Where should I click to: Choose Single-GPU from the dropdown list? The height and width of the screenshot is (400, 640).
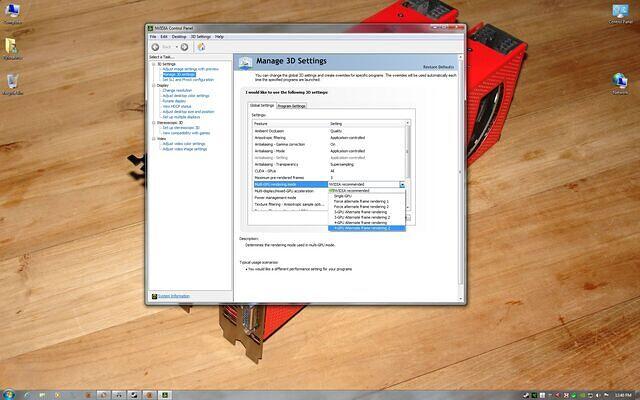[342, 196]
